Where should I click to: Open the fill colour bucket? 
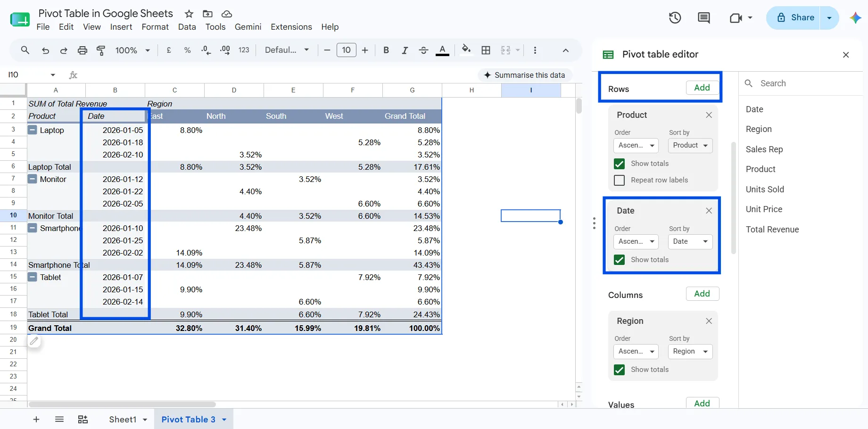pyautogui.click(x=466, y=50)
